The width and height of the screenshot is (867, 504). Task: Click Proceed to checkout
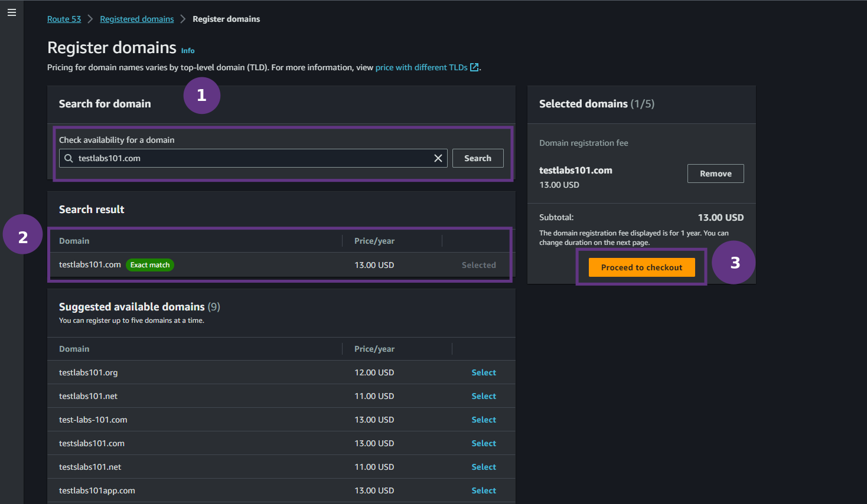[x=641, y=267]
